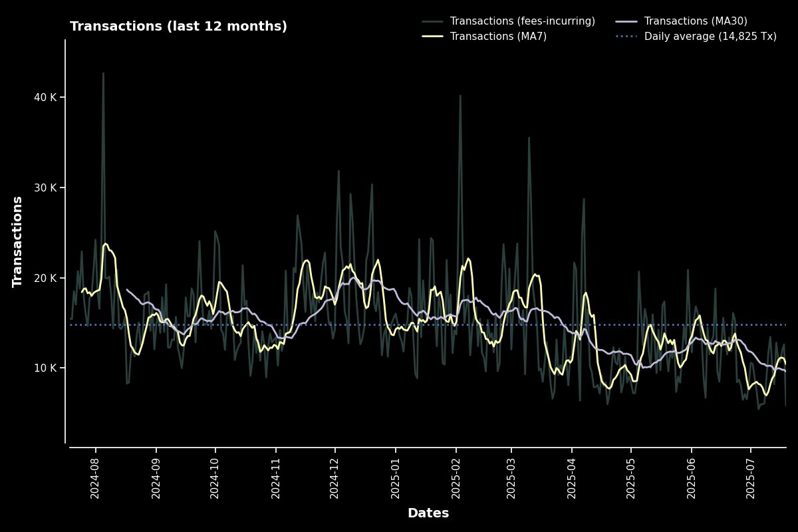Click the 'Dates' x-axis title

coord(428,513)
